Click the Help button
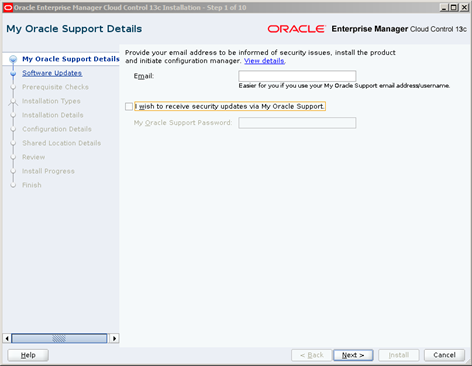Viewport: 472px width, 366px height. click(x=28, y=355)
